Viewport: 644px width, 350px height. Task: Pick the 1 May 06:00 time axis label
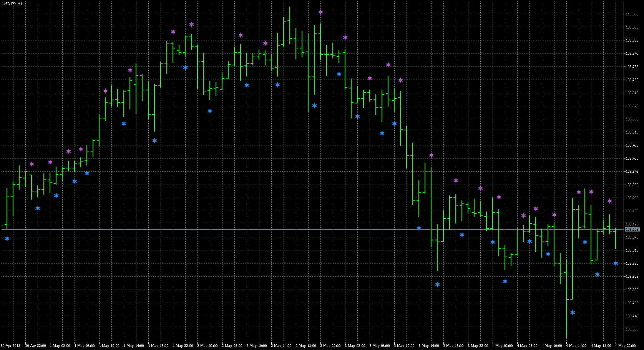point(85,346)
